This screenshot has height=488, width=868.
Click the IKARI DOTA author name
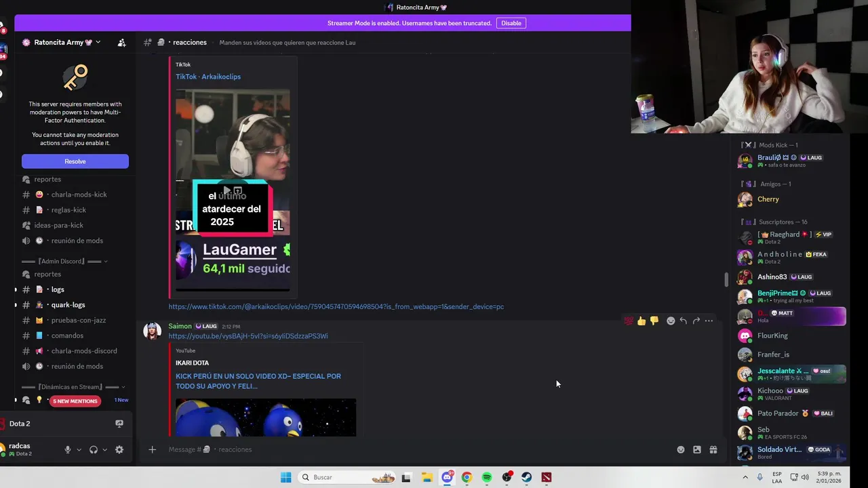coord(193,363)
